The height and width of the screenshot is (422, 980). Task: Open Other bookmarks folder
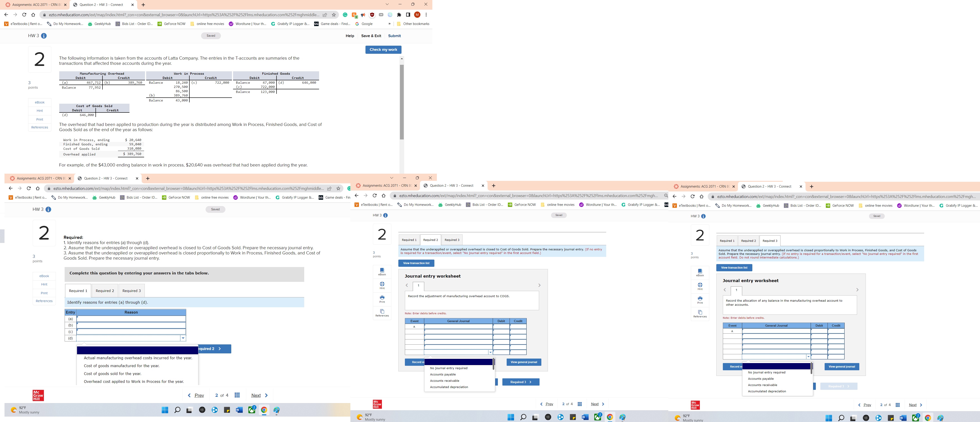tap(413, 24)
